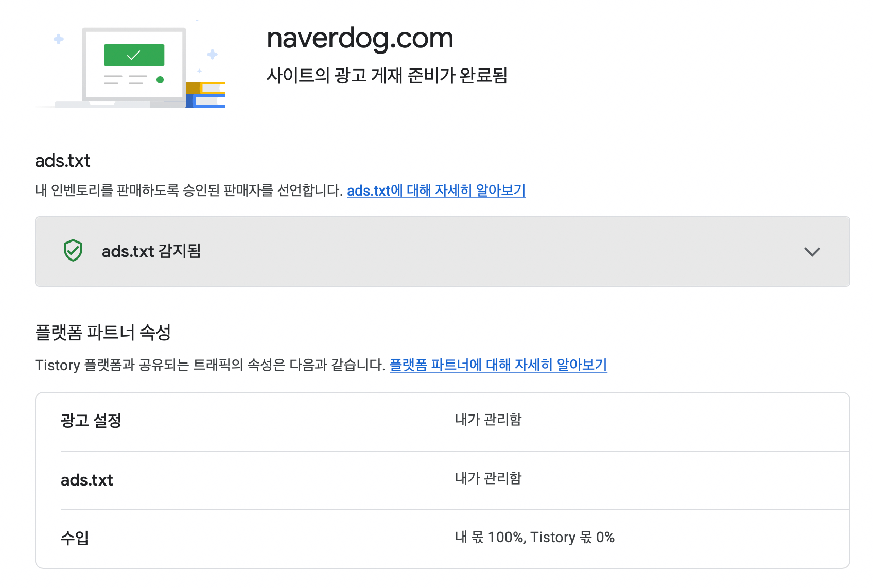Click 내가 관리함 value for 광고 설정

(488, 420)
